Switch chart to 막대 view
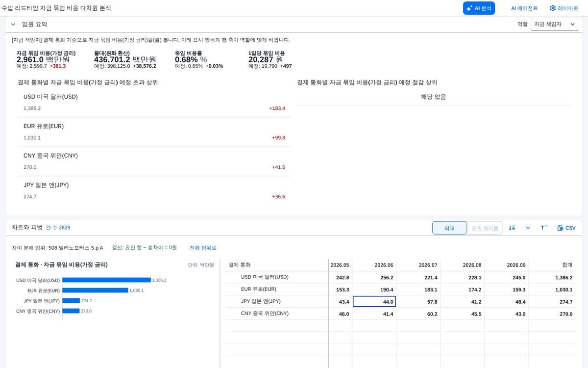 [x=449, y=228]
